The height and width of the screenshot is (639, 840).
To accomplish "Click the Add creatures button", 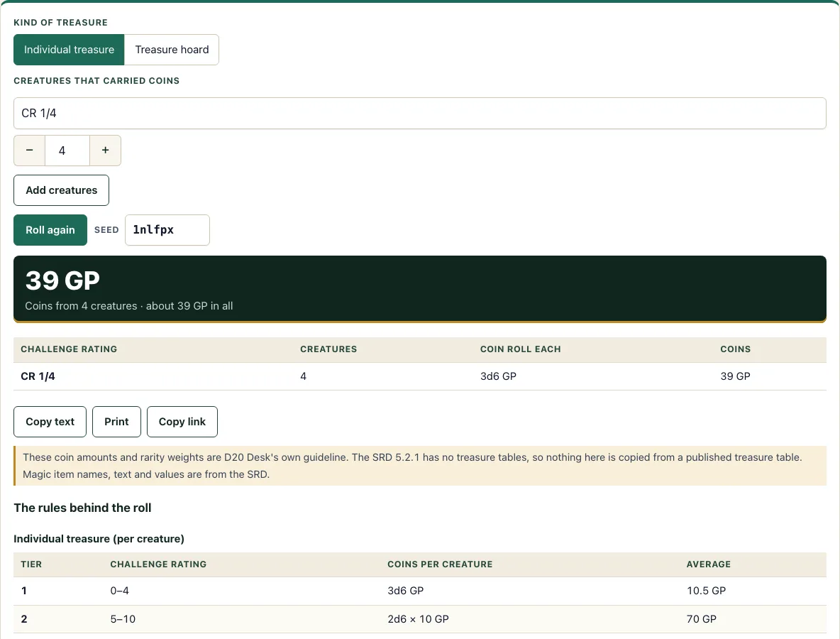I will [62, 190].
